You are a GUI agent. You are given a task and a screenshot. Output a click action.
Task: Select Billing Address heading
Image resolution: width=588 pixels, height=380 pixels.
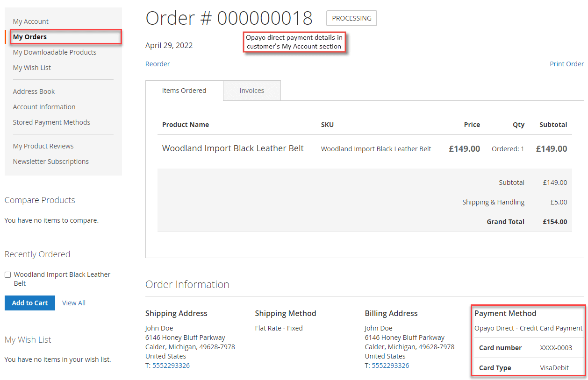click(391, 313)
